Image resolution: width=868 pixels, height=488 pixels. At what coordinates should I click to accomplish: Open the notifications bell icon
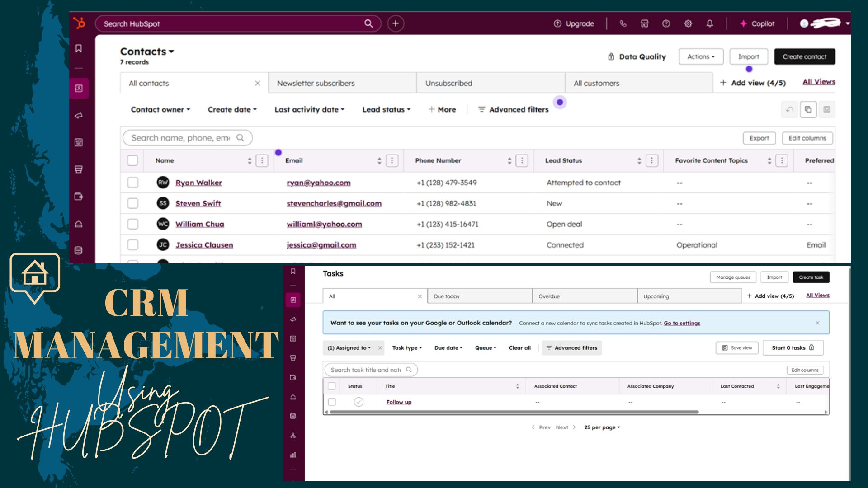pos(710,23)
